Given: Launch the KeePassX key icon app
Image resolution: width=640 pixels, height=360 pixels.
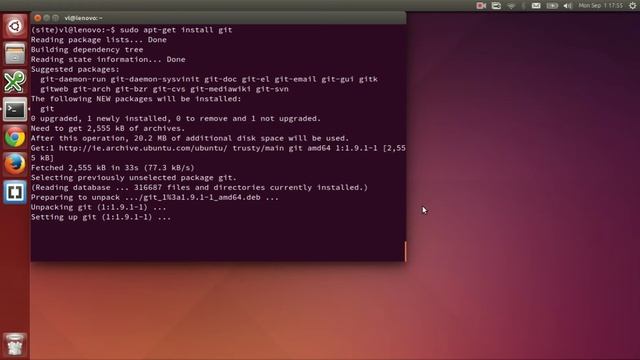Looking at the screenshot, I should [x=15, y=81].
